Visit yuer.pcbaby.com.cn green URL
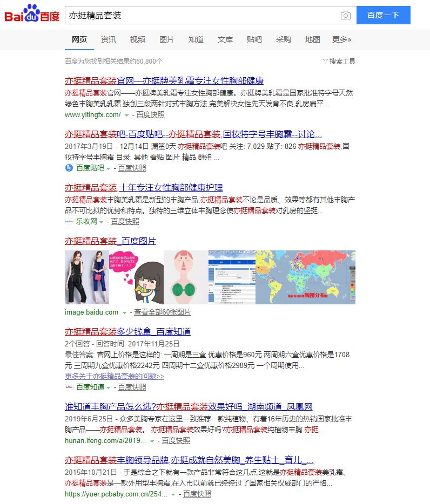Viewport: 430px width, 504px height. (x=116, y=494)
